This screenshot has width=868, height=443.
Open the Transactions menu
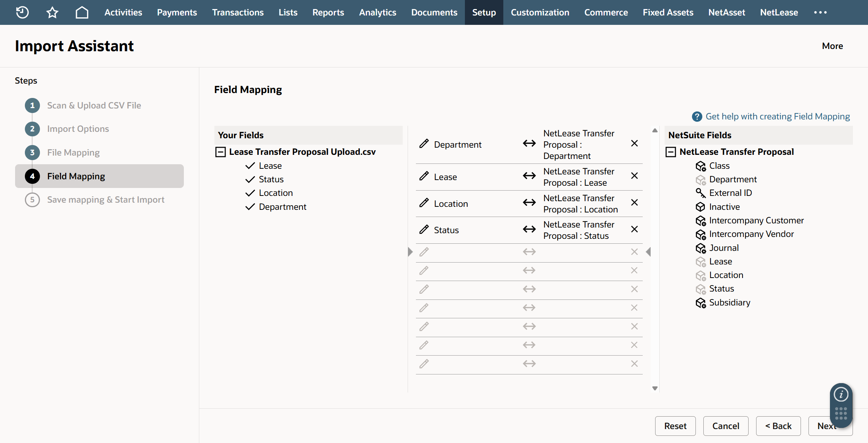point(238,12)
